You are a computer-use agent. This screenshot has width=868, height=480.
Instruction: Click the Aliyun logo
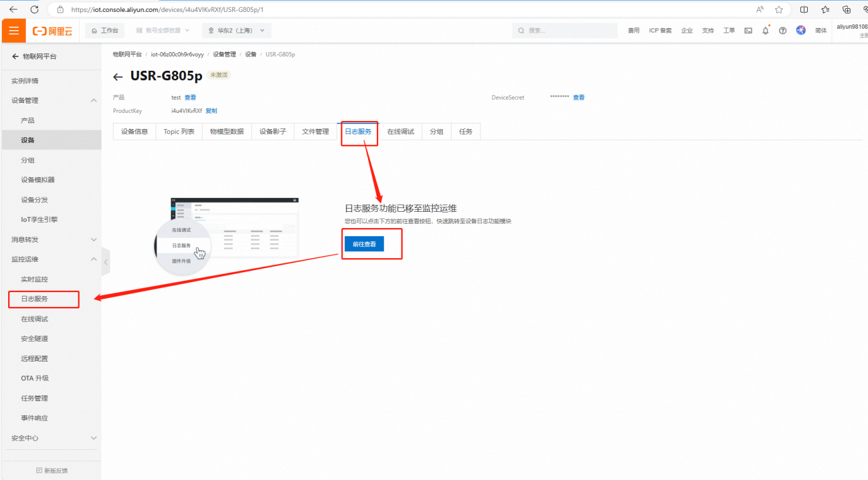pos(52,31)
